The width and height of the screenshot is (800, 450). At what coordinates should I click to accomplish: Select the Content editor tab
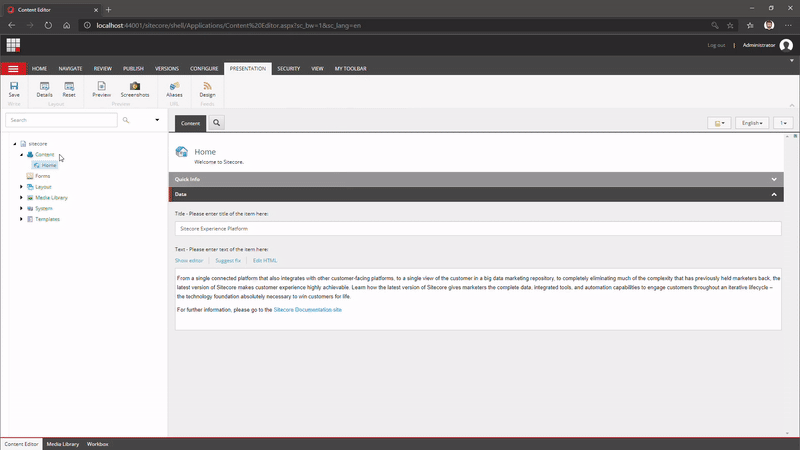coord(190,123)
